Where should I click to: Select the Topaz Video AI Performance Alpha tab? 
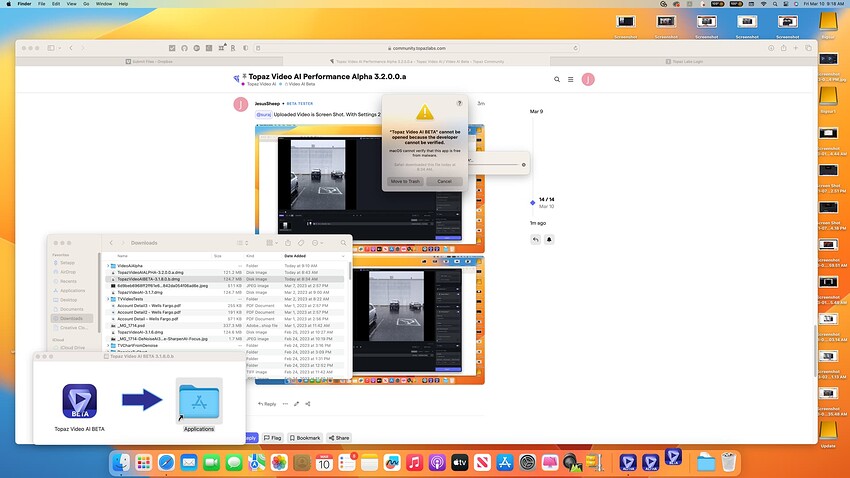pos(416,61)
